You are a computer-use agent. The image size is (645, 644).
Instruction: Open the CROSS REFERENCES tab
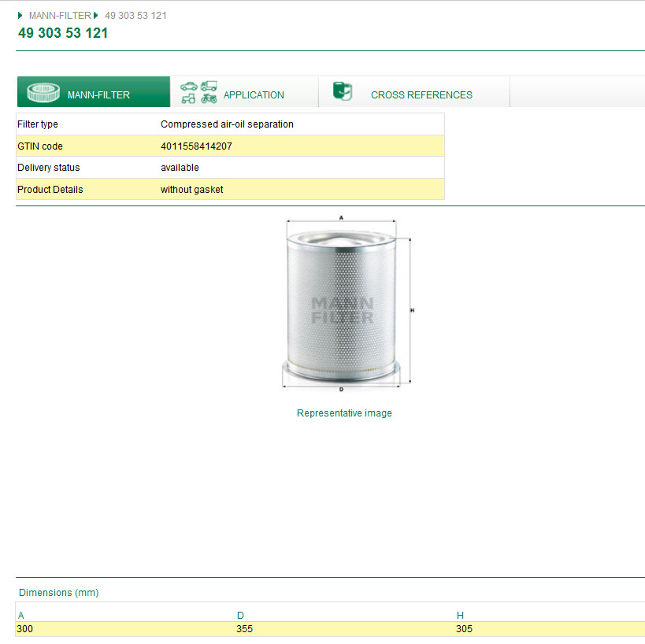tap(414, 91)
